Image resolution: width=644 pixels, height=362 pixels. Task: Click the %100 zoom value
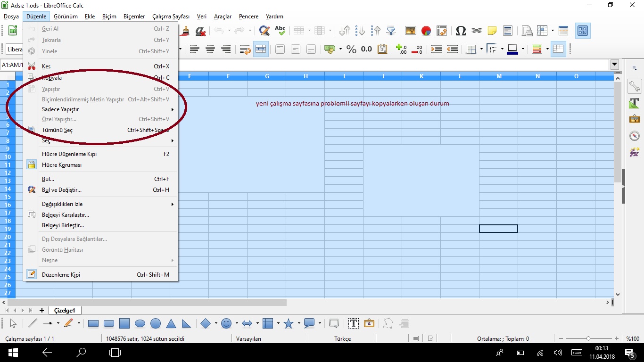point(633,338)
